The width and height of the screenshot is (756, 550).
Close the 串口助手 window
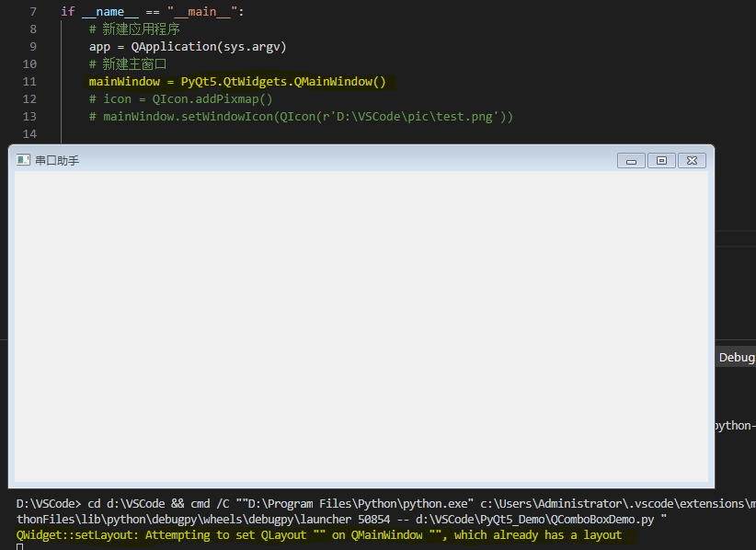click(692, 161)
